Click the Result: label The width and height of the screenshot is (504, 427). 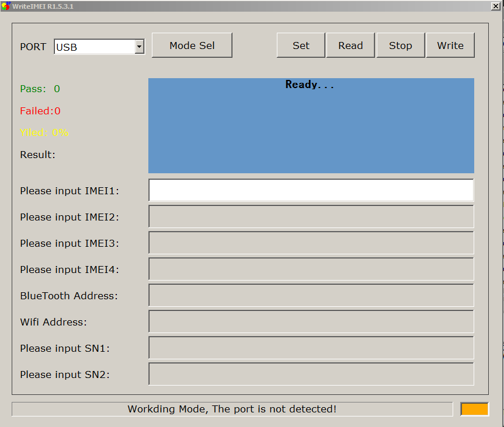tap(37, 155)
